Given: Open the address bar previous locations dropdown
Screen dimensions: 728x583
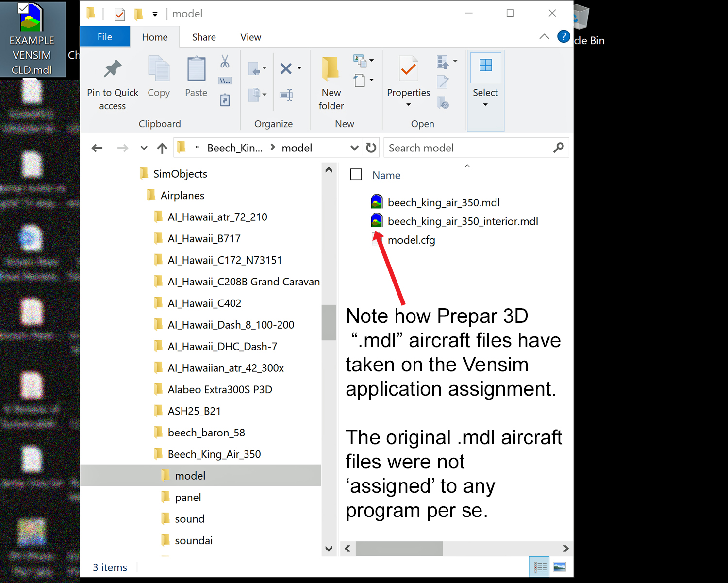Looking at the screenshot, I should coord(354,148).
